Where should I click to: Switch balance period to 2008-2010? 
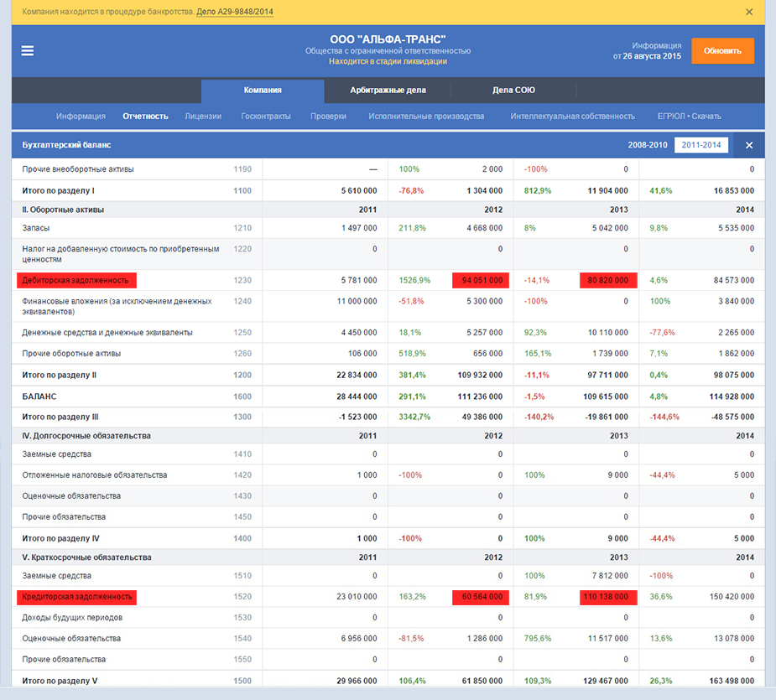[x=648, y=145]
